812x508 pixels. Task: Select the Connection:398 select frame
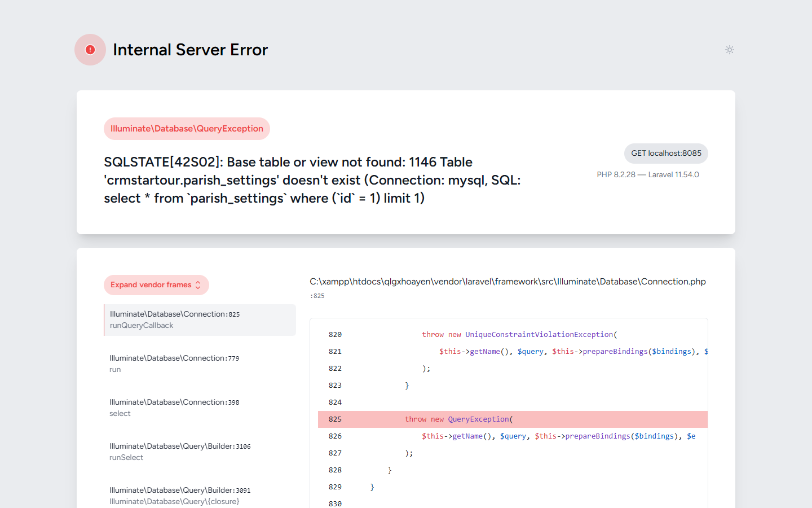[x=200, y=408]
